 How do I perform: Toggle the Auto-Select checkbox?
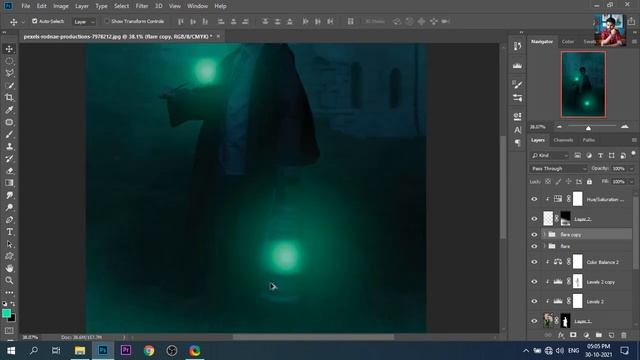tap(35, 21)
